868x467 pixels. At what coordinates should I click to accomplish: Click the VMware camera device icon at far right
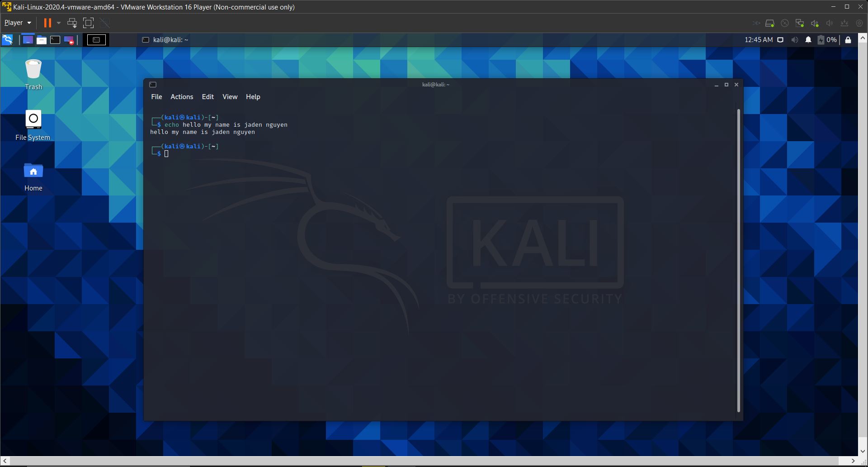pos(859,23)
